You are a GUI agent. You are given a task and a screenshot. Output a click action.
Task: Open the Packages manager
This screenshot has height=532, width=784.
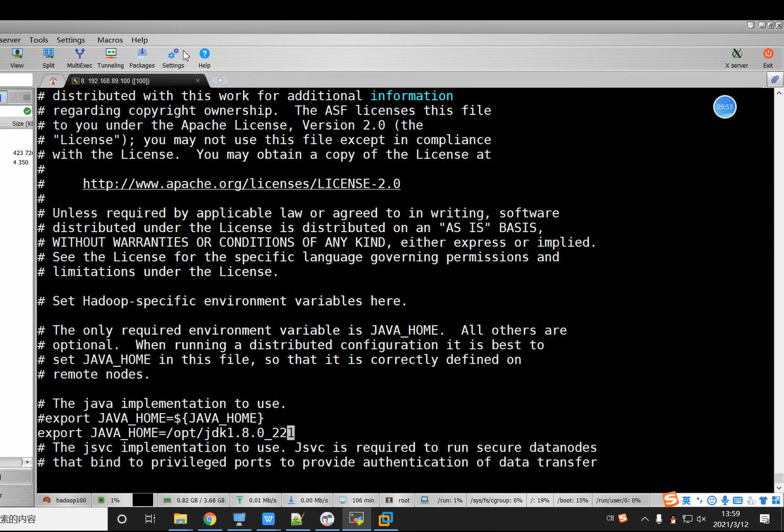142,58
